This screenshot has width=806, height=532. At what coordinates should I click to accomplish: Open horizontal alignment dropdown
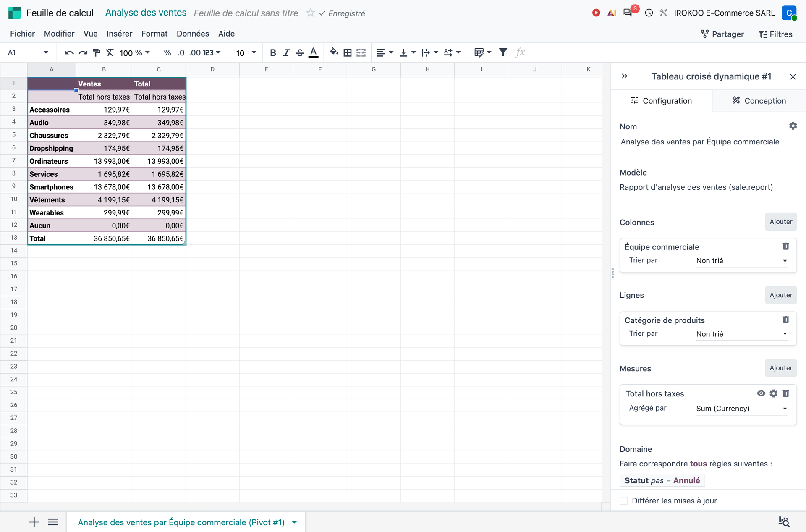pyautogui.click(x=385, y=52)
